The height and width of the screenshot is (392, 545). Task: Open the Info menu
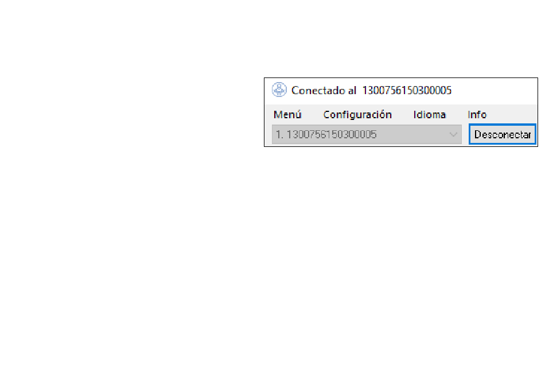[477, 115]
